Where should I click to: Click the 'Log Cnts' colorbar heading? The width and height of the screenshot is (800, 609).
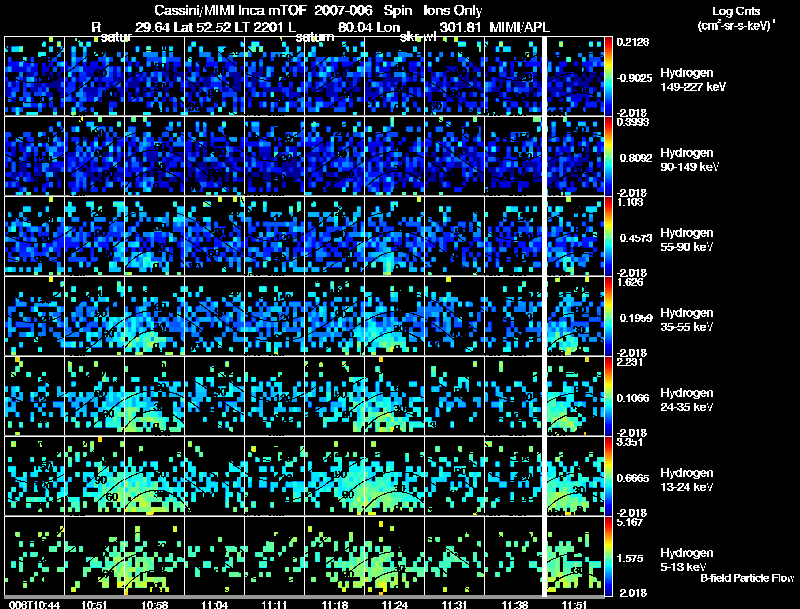click(x=736, y=11)
